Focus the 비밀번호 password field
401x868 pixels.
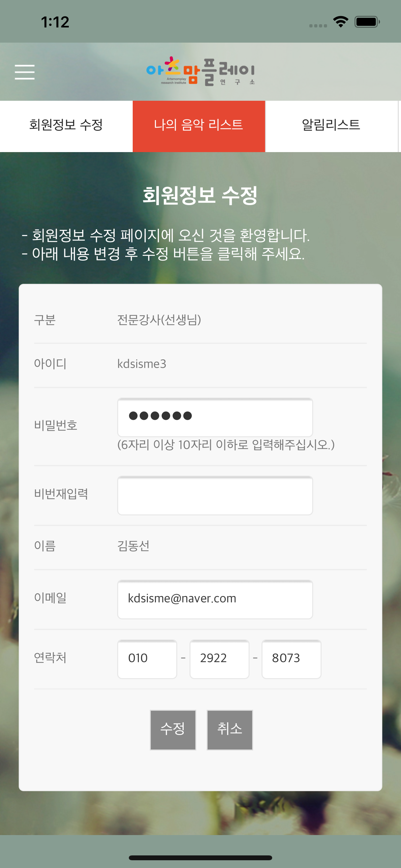pos(215,417)
